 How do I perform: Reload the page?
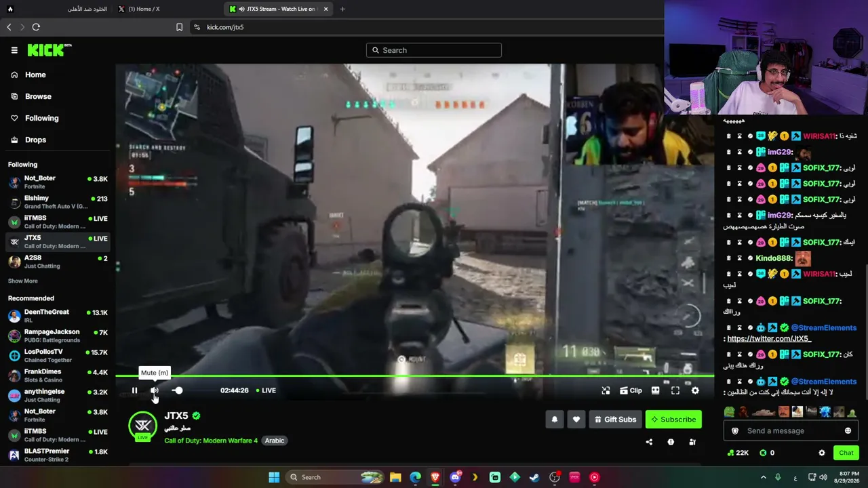(x=36, y=27)
